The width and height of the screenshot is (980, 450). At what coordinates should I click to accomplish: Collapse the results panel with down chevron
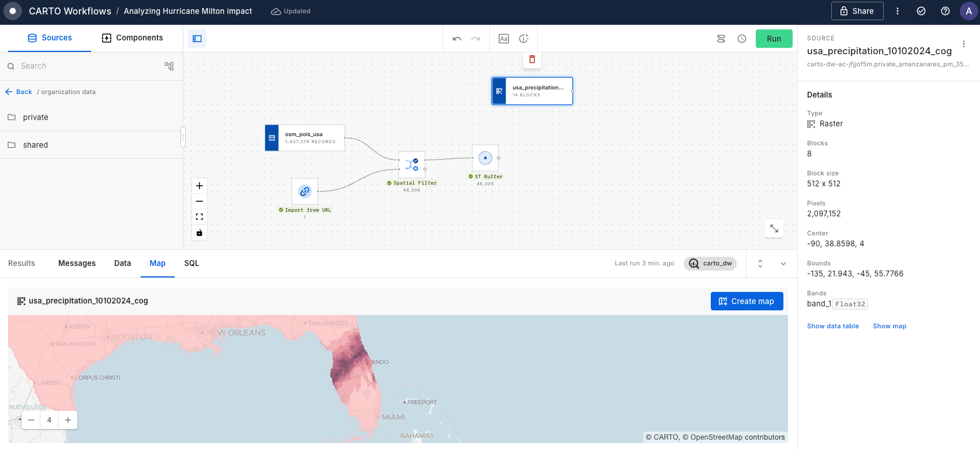click(783, 264)
